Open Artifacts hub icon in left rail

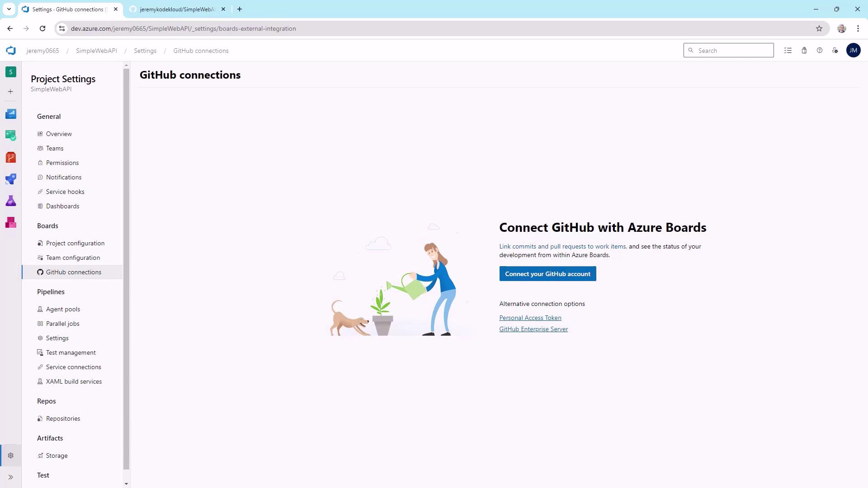(11, 222)
